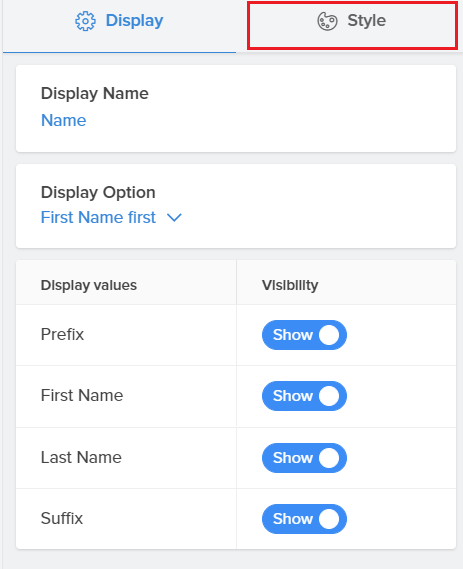
Task: Click the chevron next to First Name first
Action: click(174, 218)
